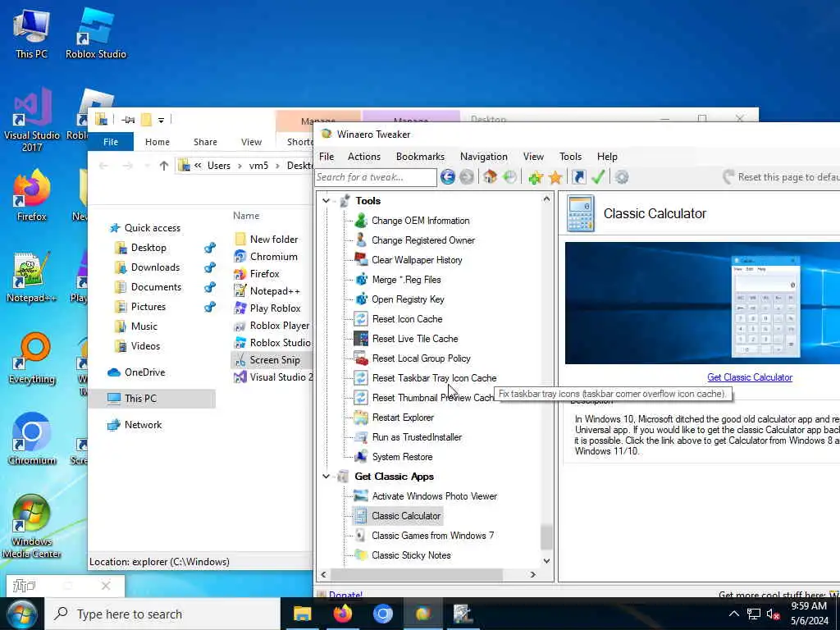This screenshot has width=840, height=630.
Task: Open the View menu in Winaero Tweaker
Action: coord(533,157)
